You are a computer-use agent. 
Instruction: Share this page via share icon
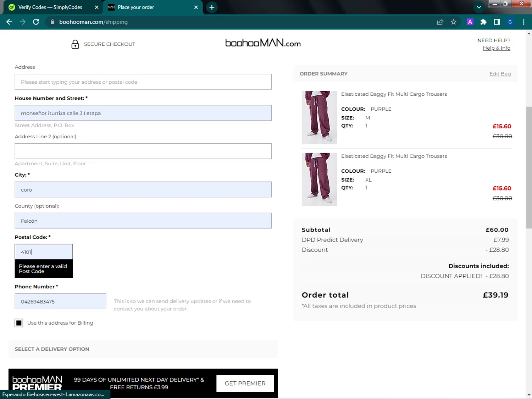(440, 22)
